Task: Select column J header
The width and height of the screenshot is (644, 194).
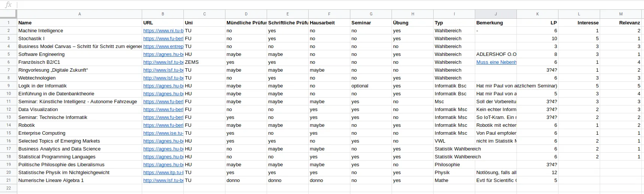Action: pyautogui.click(x=495, y=14)
